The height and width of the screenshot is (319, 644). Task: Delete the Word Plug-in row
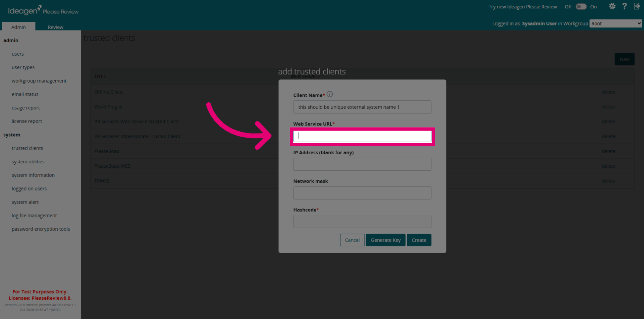pyautogui.click(x=608, y=107)
